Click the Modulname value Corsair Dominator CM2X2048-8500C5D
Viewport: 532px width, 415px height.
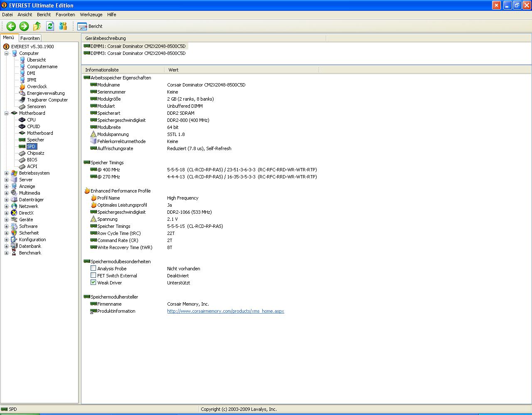click(x=206, y=85)
